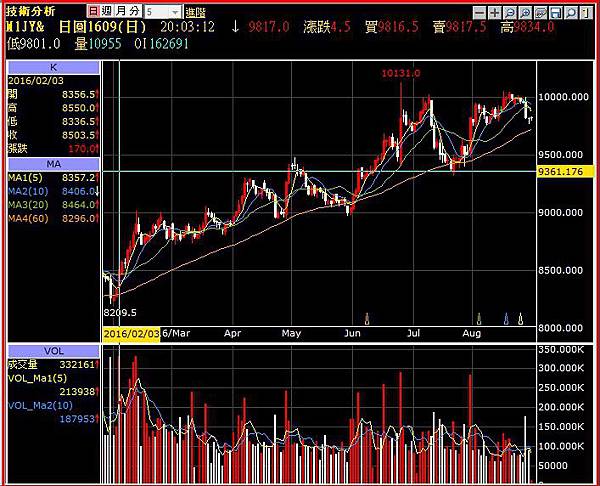Click the MA1(5) indicator label
This screenshot has width=600, height=486.
(x=25, y=178)
